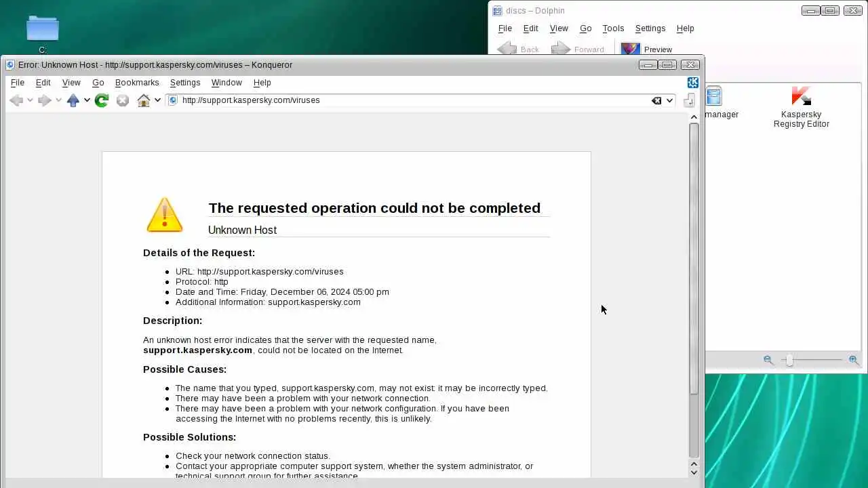The image size is (868, 488).
Task: Click the site favicon in the address bar
Action: (173, 100)
